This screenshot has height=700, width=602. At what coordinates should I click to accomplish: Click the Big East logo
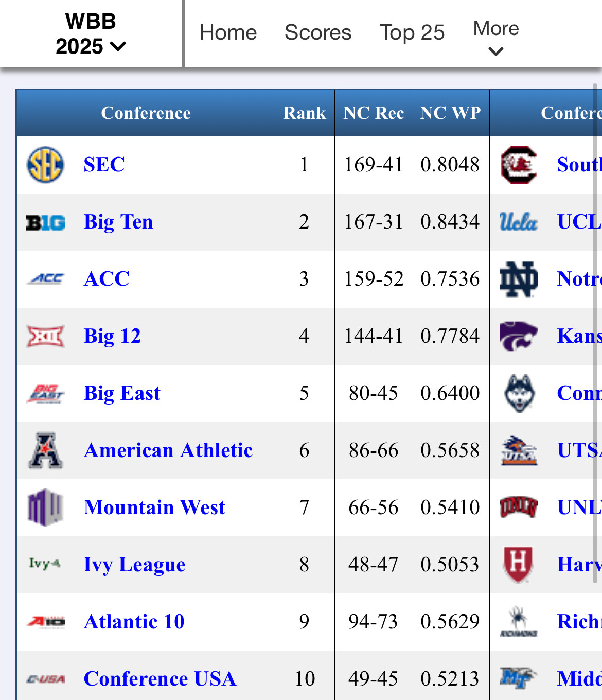pos(45,394)
